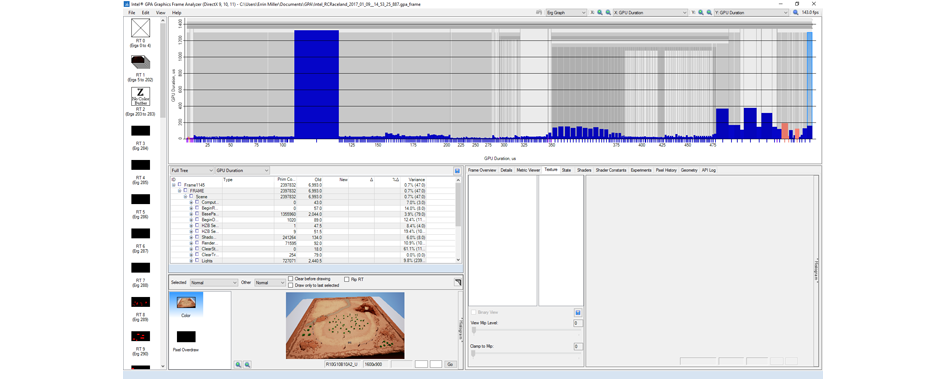Open the Help menu
Viewport: 947px width, 379px height.
[176, 12]
